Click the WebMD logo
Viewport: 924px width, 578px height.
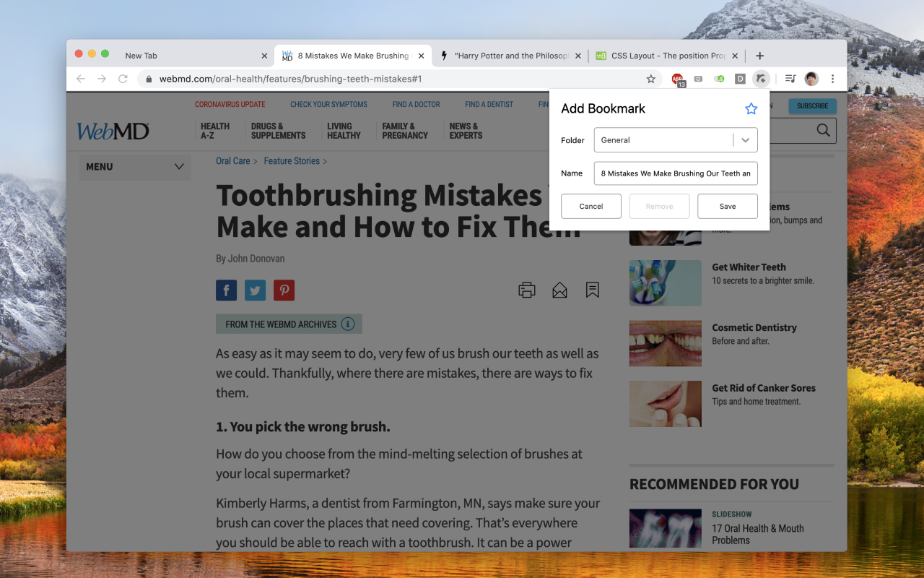pos(113,131)
